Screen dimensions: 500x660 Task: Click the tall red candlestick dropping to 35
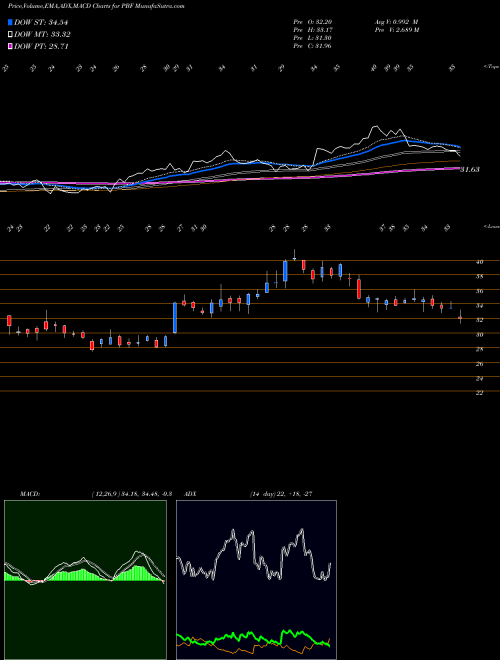pos(359,288)
